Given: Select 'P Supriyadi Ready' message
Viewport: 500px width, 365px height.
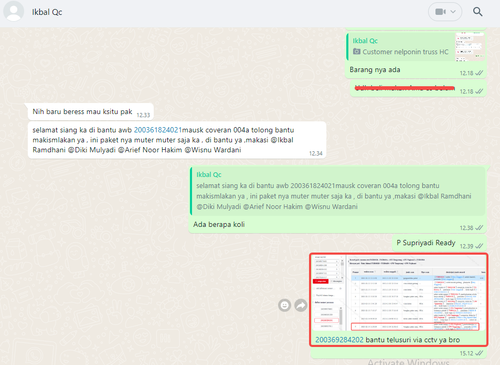Looking at the screenshot, I should tap(426, 243).
